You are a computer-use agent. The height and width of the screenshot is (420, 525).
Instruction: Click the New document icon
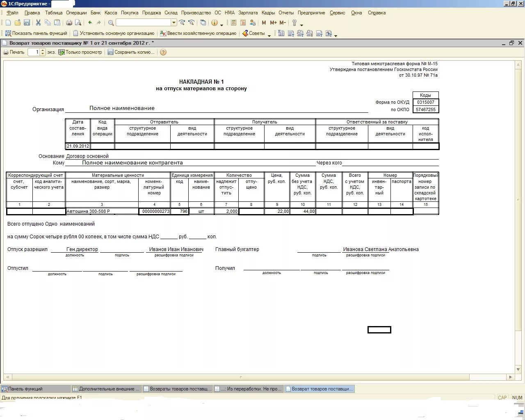8,23
